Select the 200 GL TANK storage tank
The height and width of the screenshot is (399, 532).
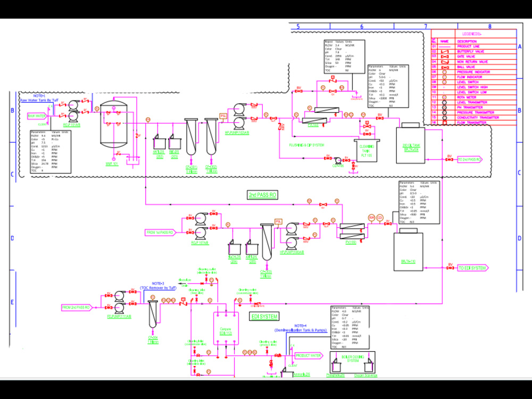411,144
